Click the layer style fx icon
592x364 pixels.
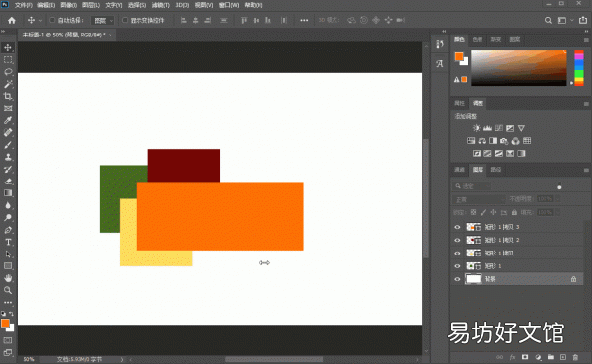[512, 357]
